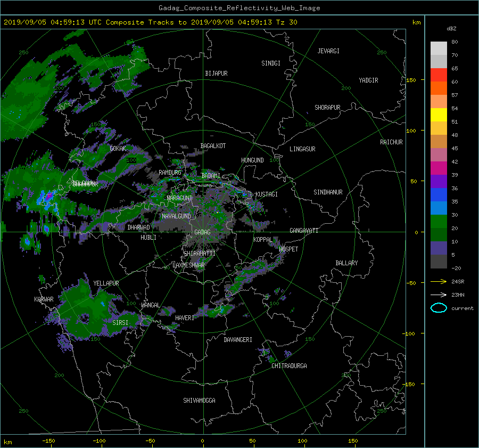Image resolution: width=479 pixels, height=448 pixels.
Task: Click the 'km' unit label beside the timestamp
Action: (x=416, y=22)
